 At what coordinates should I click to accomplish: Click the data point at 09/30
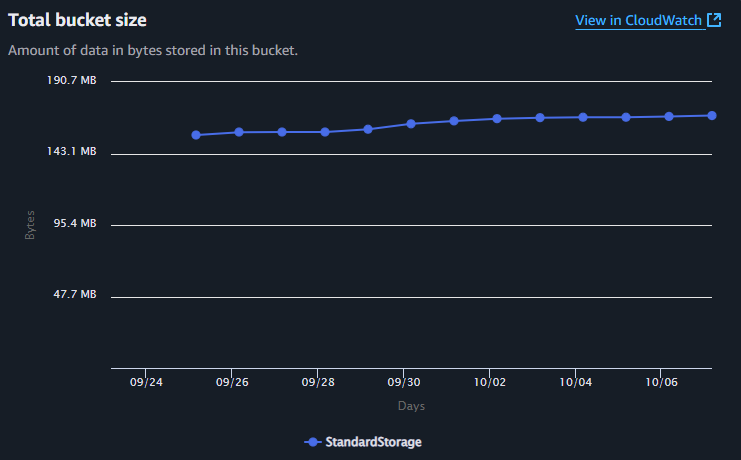point(411,124)
